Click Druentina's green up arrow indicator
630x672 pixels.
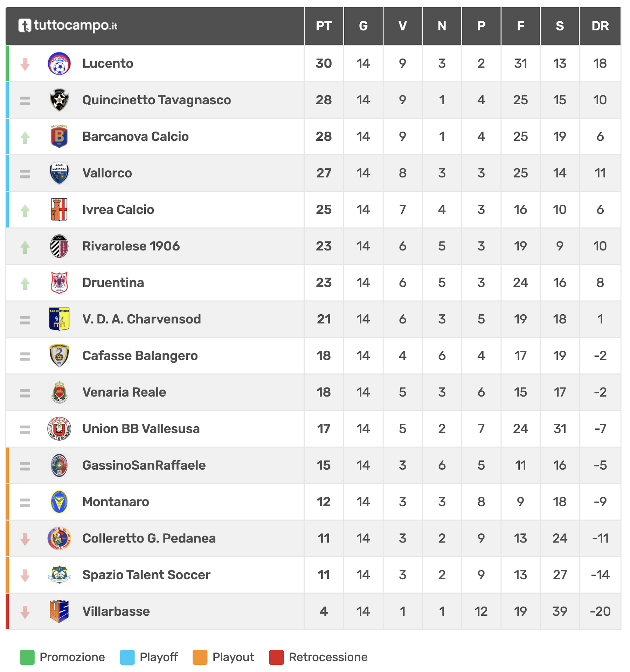pyautogui.click(x=25, y=283)
